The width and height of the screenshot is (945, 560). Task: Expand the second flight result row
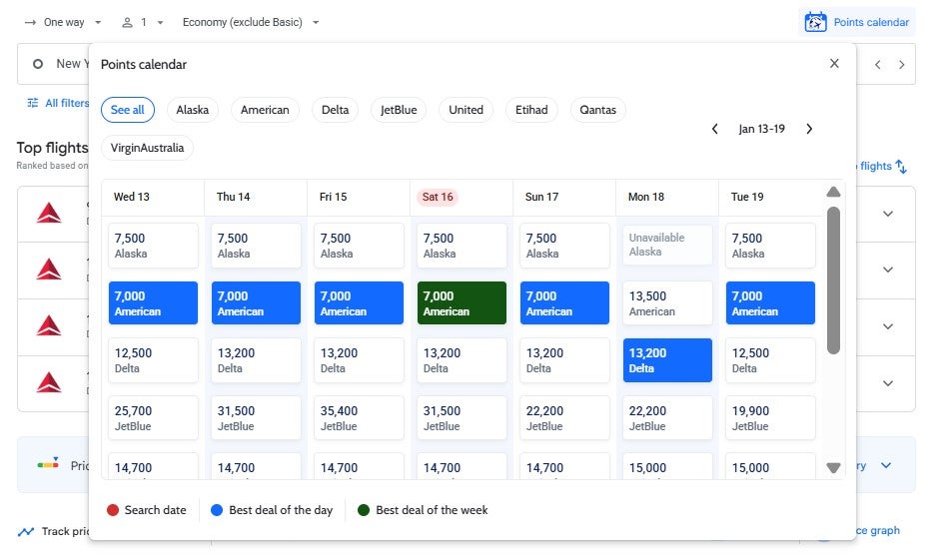pyautogui.click(x=888, y=270)
